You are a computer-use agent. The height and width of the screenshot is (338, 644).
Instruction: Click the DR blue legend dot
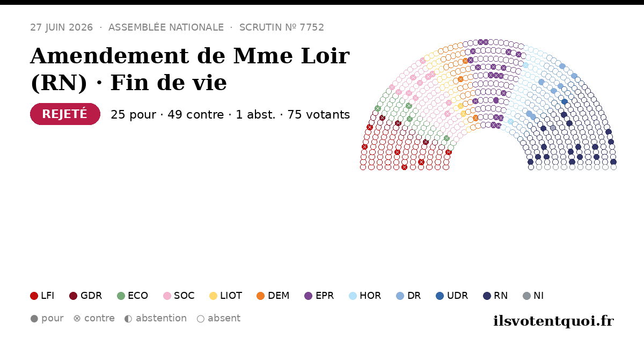point(400,296)
